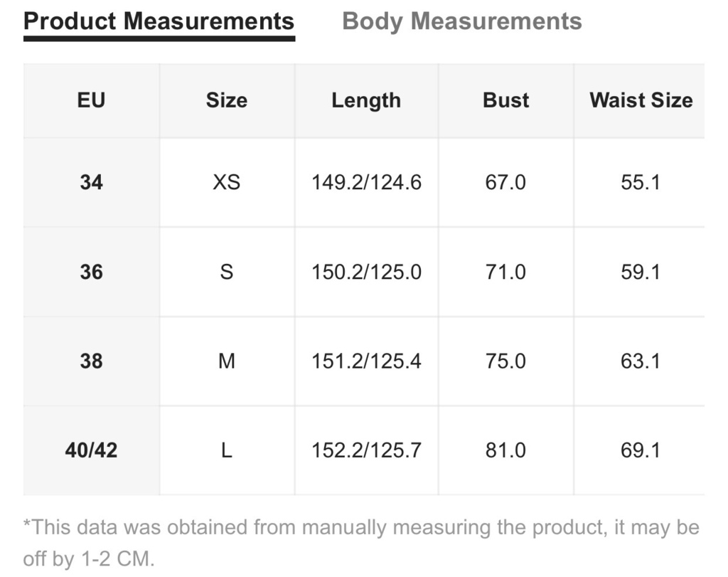This screenshot has width=728, height=577.
Task: Click the M size cell
Action: point(227,361)
